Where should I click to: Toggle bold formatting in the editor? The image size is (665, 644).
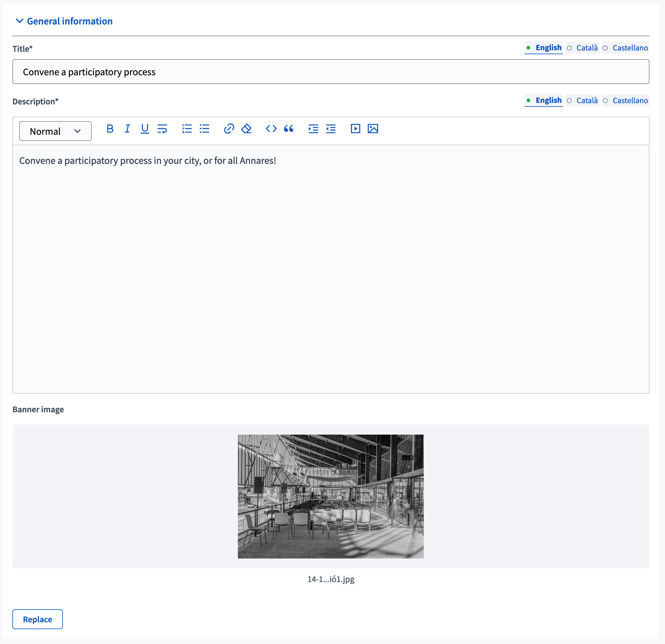110,129
